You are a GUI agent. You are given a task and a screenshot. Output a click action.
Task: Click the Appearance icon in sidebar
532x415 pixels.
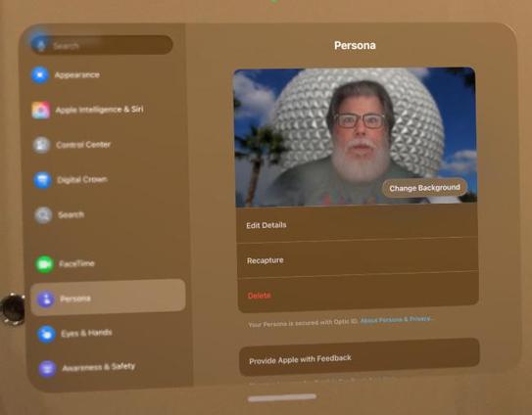click(40, 75)
